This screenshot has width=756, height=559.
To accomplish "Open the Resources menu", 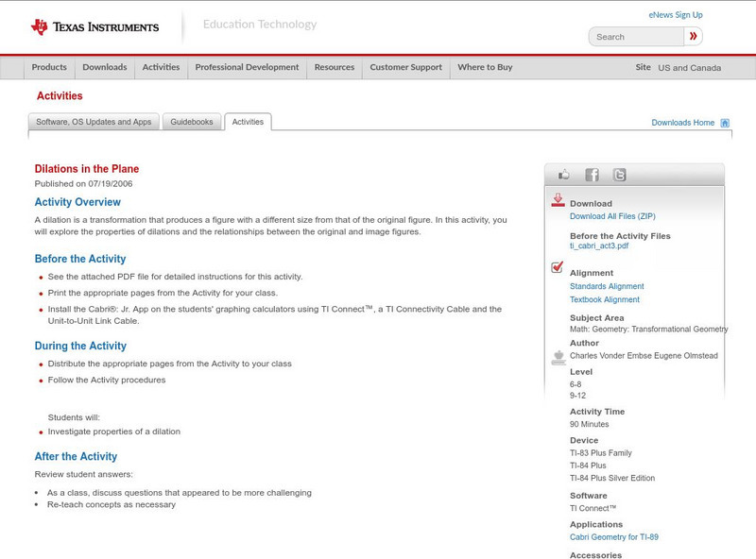I will point(335,67).
